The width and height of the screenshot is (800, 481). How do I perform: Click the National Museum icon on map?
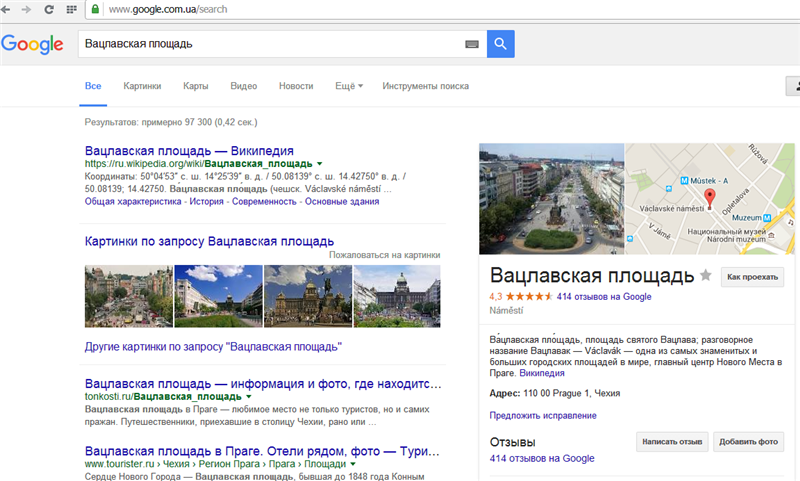pos(771,236)
